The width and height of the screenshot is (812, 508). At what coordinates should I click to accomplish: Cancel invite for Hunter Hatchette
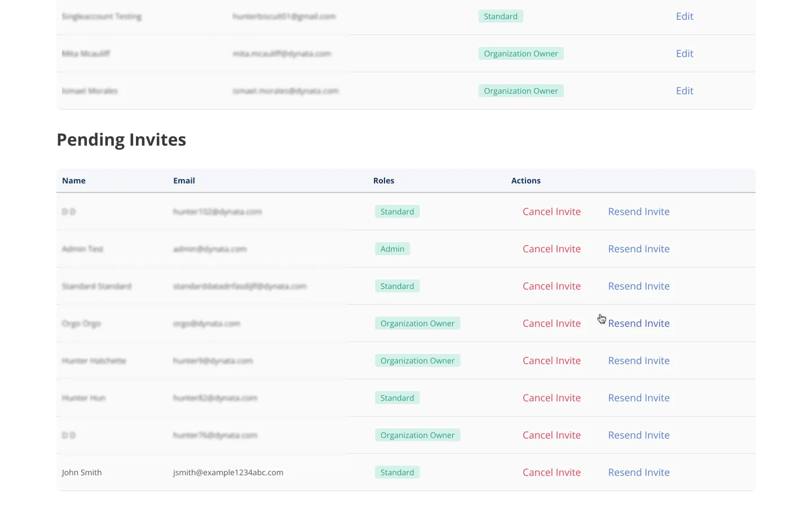click(551, 361)
